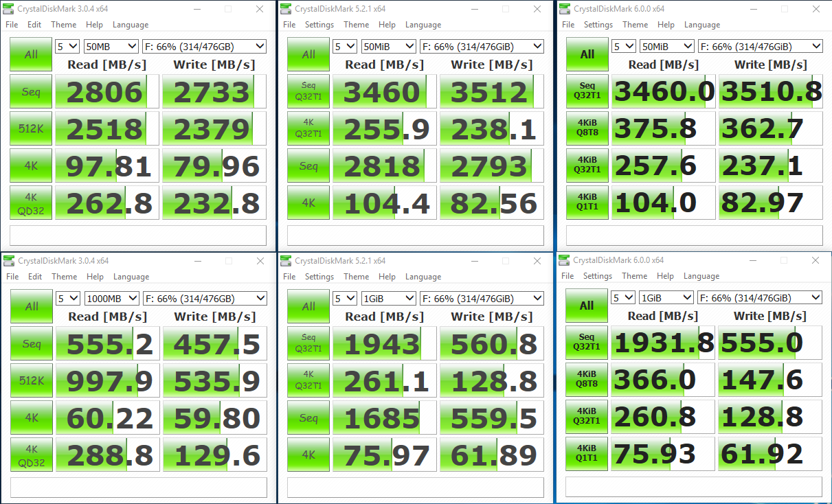Click app icon in 6.0.0 window titlebar, 1GiB test
The width and height of the screenshot is (832, 504).
pyautogui.click(x=564, y=260)
